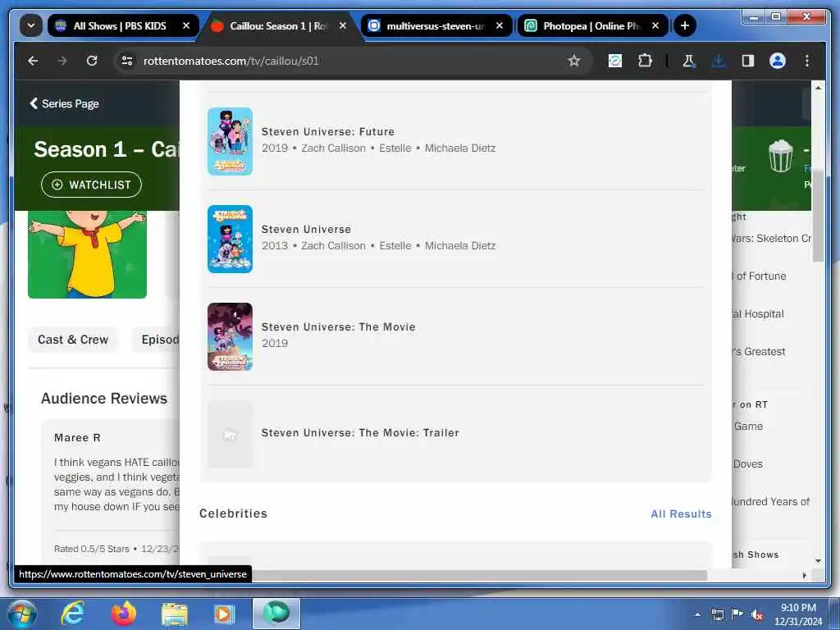840x630 pixels.
Task: Go back via Series Page link
Action: point(64,104)
